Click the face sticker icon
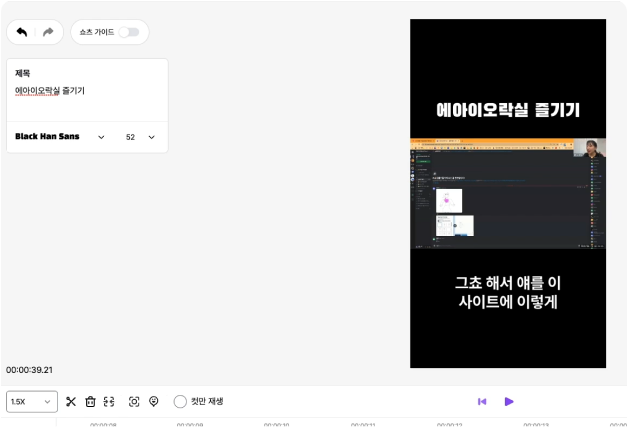Image resolution: width=627 pixels, height=427 pixels. 154,401
